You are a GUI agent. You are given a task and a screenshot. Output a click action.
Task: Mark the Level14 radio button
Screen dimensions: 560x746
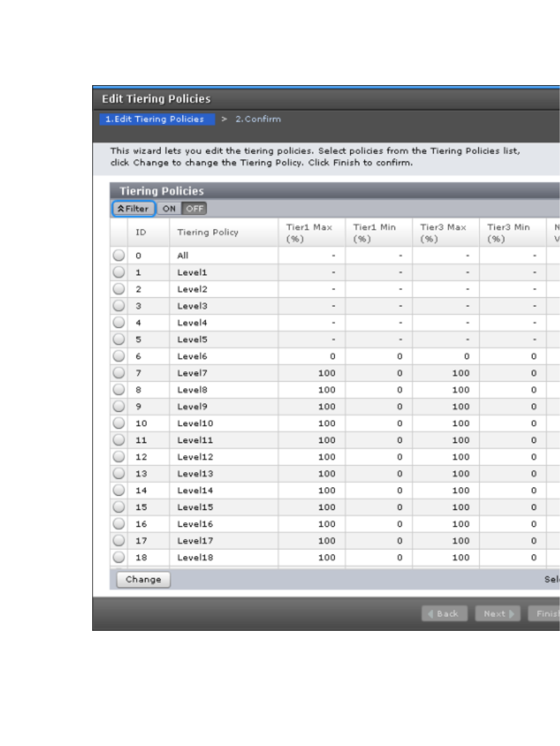pos(119,490)
